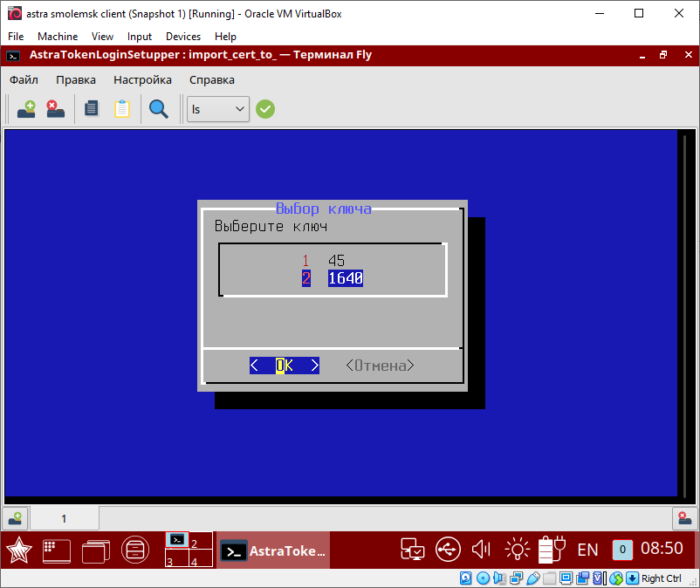Show windows overview panel icon
Screen dimensions: 700x588
click(x=96, y=551)
